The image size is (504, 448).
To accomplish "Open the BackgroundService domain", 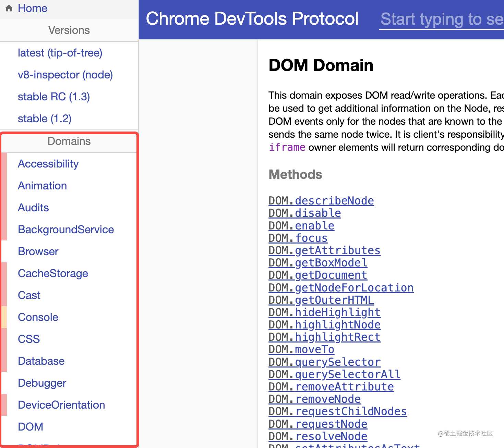I will pos(66,229).
